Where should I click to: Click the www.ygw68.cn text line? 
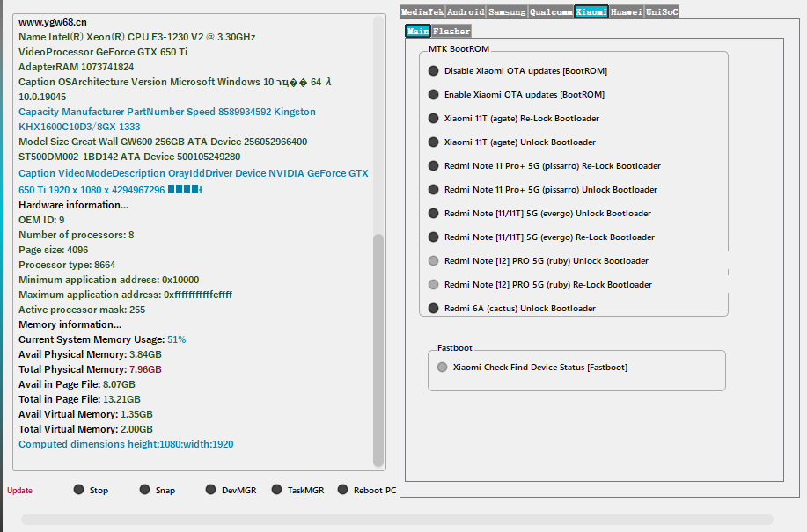tap(53, 22)
